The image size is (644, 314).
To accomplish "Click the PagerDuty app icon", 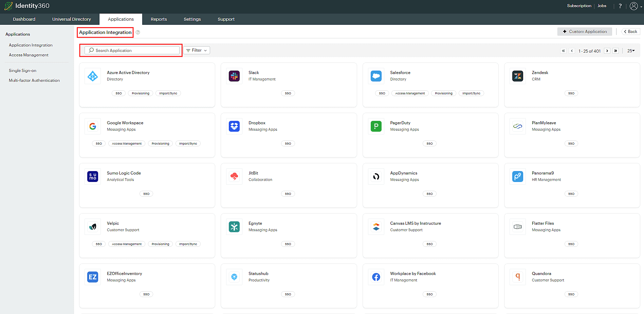I will tap(376, 126).
